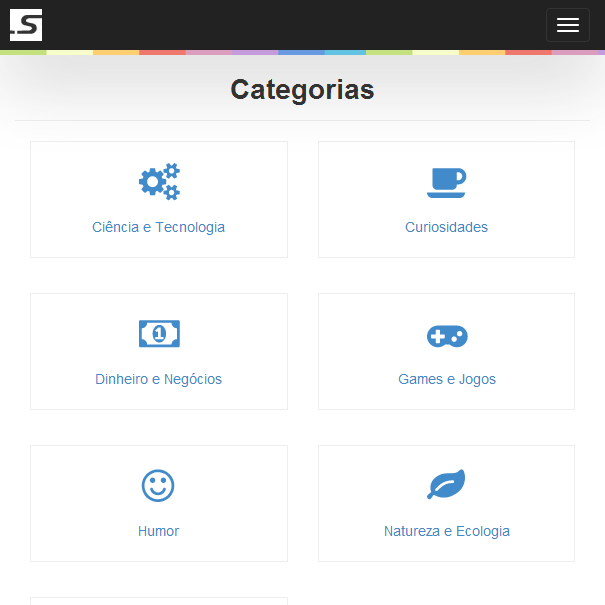605x605 pixels.
Task: Click the cyan stripe segment under navbar
Action: (345, 52)
